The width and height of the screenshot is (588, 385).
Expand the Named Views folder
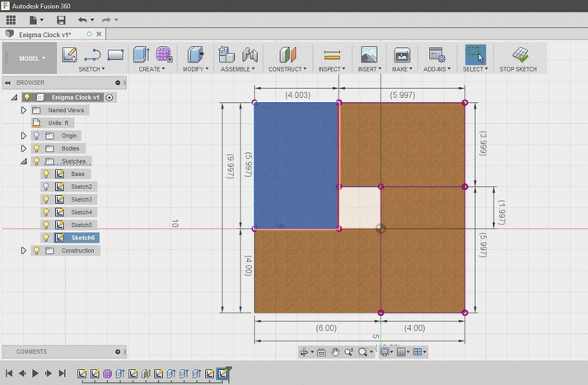[x=23, y=110]
